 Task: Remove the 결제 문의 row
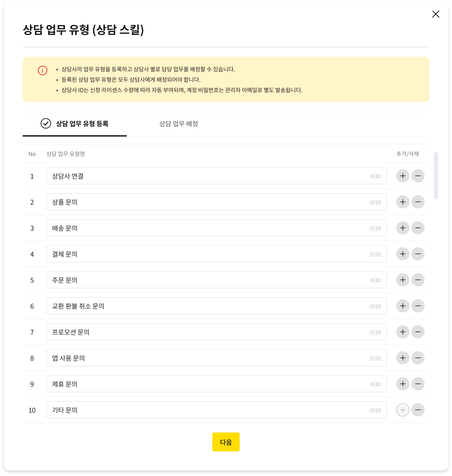pyautogui.click(x=418, y=254)
